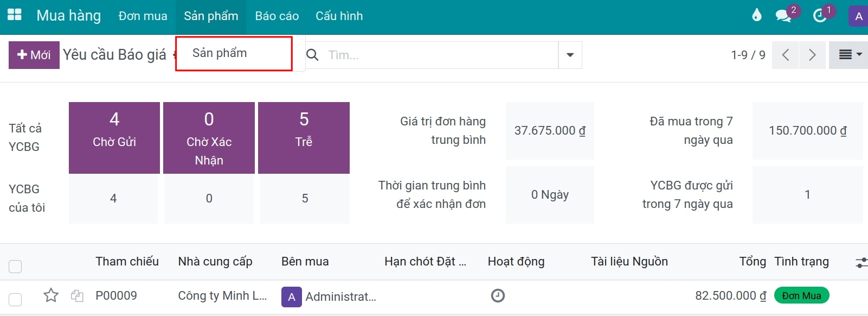The height and width of the screenshot is (316, 868).
Task: Click the 37.675.000 ₫ average order value
Action: tap(550, 131)
